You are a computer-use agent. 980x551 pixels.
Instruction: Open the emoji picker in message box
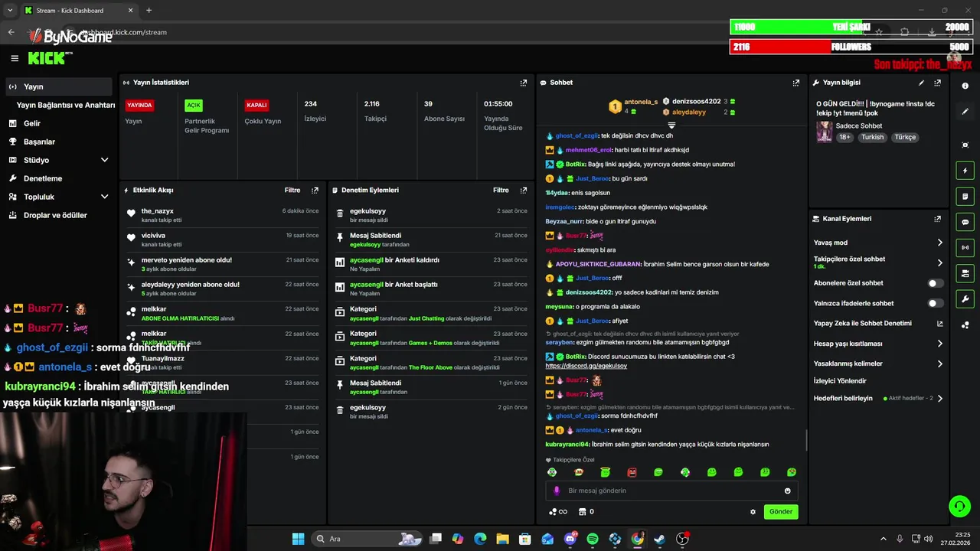[x=787, y=491]
